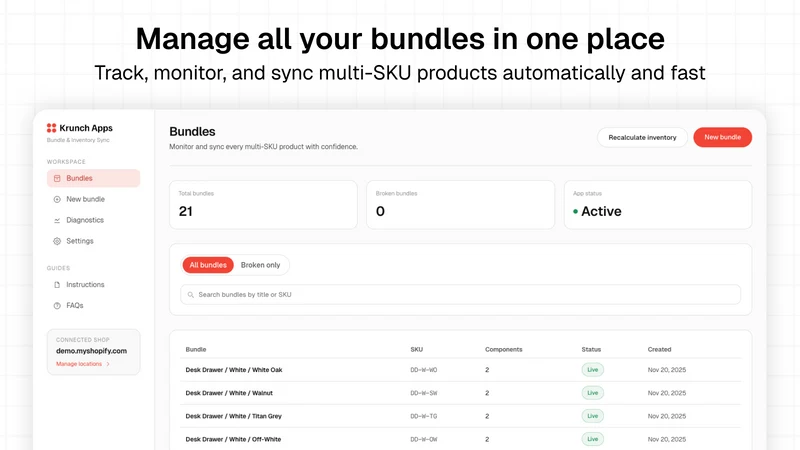Click the New bundle plus icon in sidebar
This screenshot has height=450, width=800.
point(57,199)
